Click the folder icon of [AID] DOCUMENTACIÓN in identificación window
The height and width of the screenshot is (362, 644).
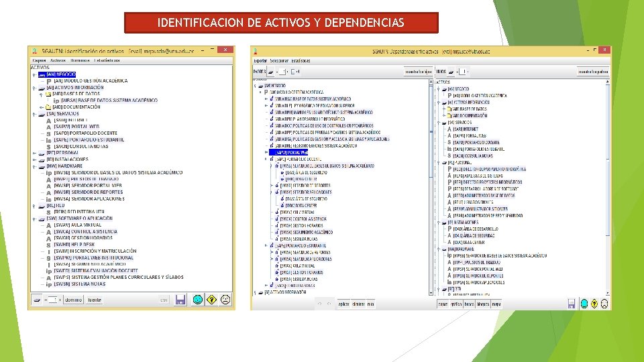[48, 107]
